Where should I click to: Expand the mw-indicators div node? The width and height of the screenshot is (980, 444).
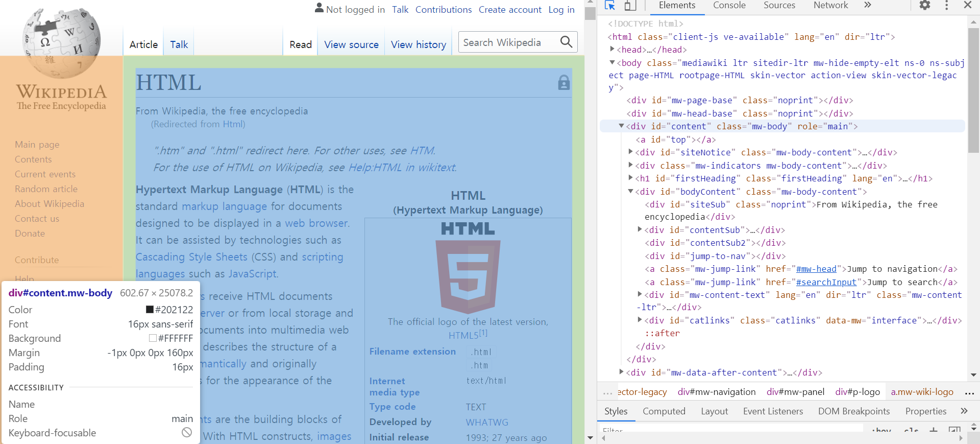(x=630, y=165)
